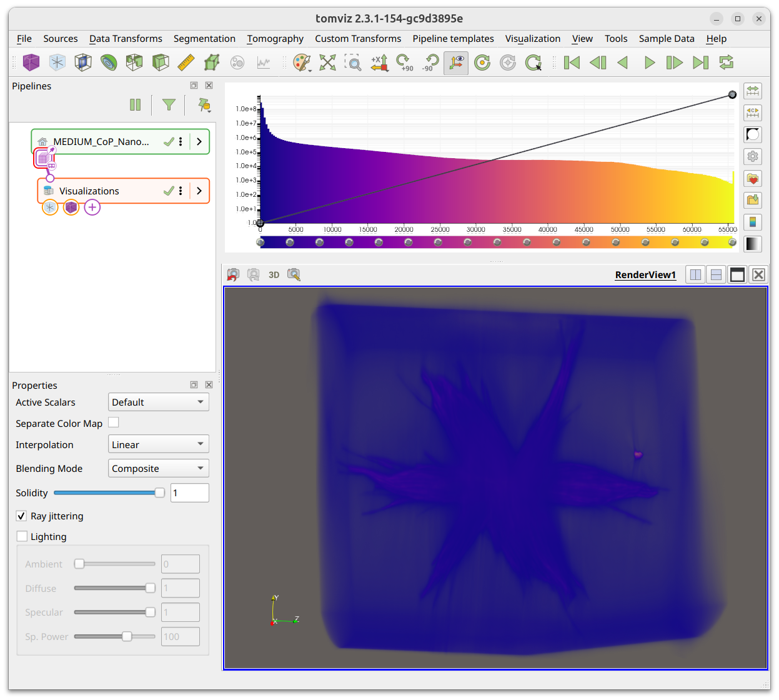Show the center of rotation
The height and width of the screenshot is (700, 779).
point(482,62)
